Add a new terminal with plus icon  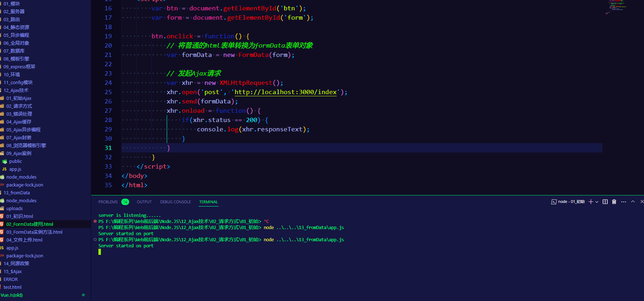[x=591, y=202]
